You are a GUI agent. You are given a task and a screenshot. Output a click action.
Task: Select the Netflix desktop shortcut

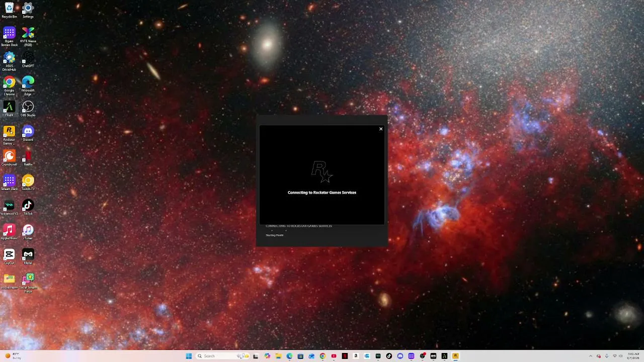pyautogui.click(x=28, y=158)
